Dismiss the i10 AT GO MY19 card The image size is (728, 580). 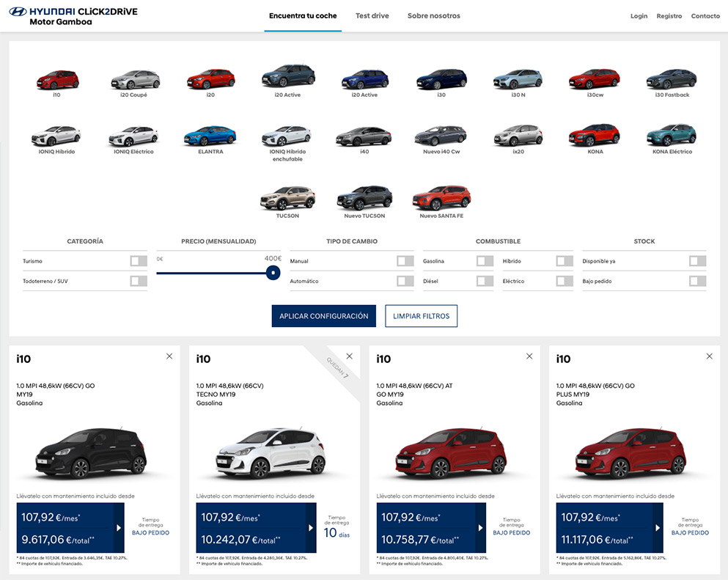pos(529,356)
